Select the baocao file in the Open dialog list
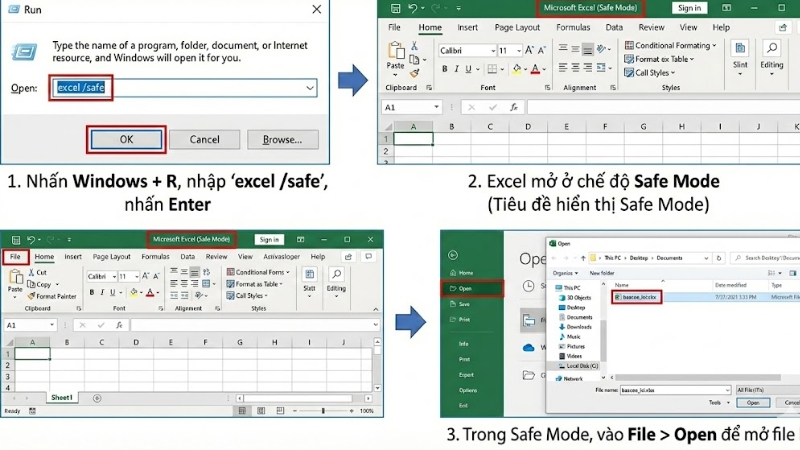Image resolution: width=800 pixels, height=450 pixels. [x=636, y=297]
